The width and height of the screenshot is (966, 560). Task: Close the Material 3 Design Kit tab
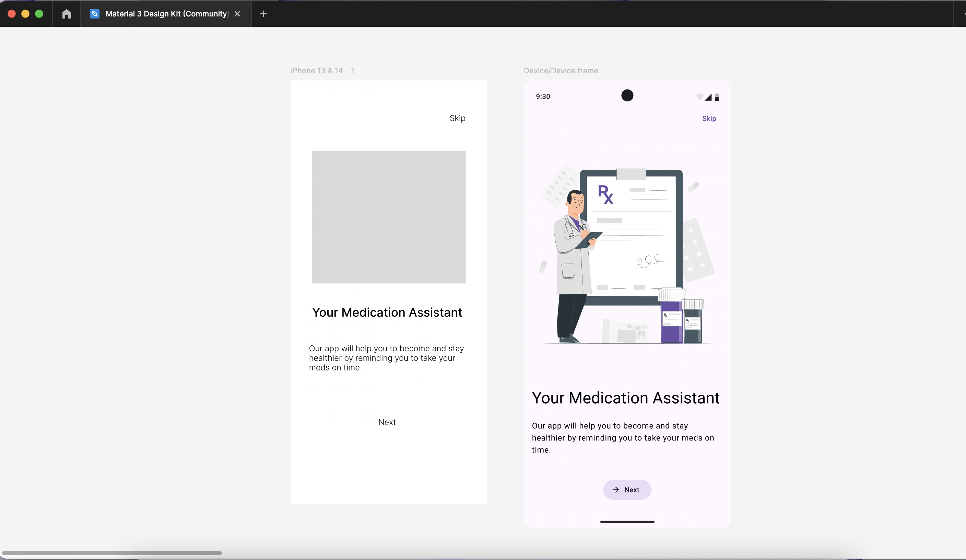pyautogui.click(x=237, y=14)
